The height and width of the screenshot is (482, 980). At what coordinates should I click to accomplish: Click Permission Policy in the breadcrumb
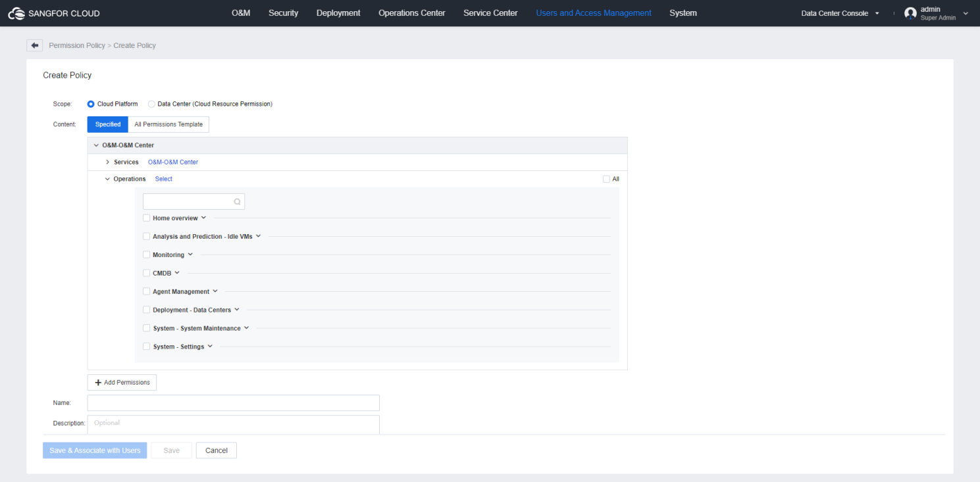(x=77, y=45)
